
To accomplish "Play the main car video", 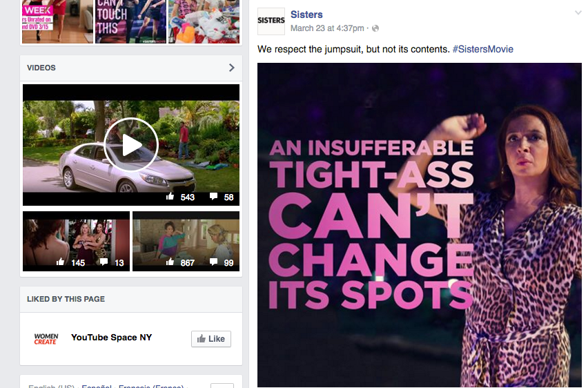I will point(131,145).
